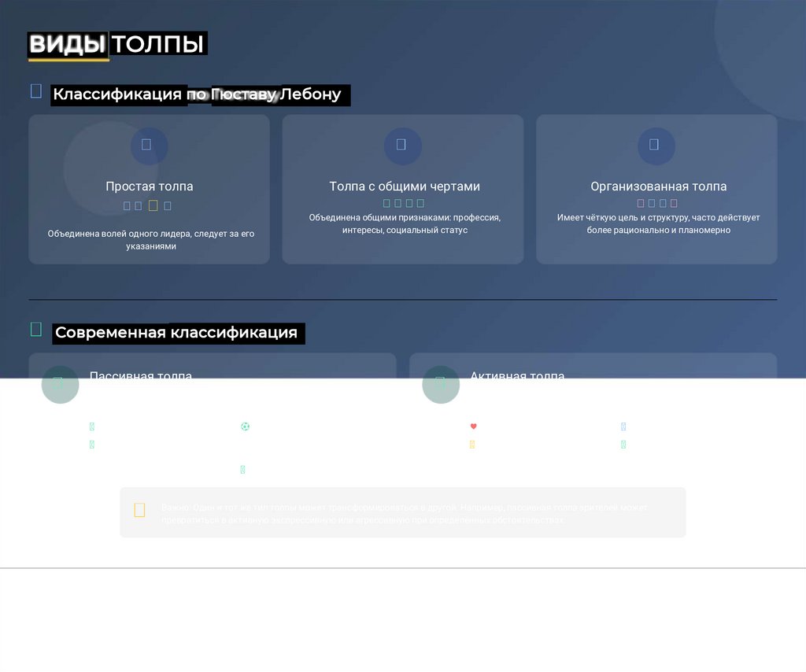
Task: Click the description about профессия, интересы, социальный статус
Action: [405, 224]
